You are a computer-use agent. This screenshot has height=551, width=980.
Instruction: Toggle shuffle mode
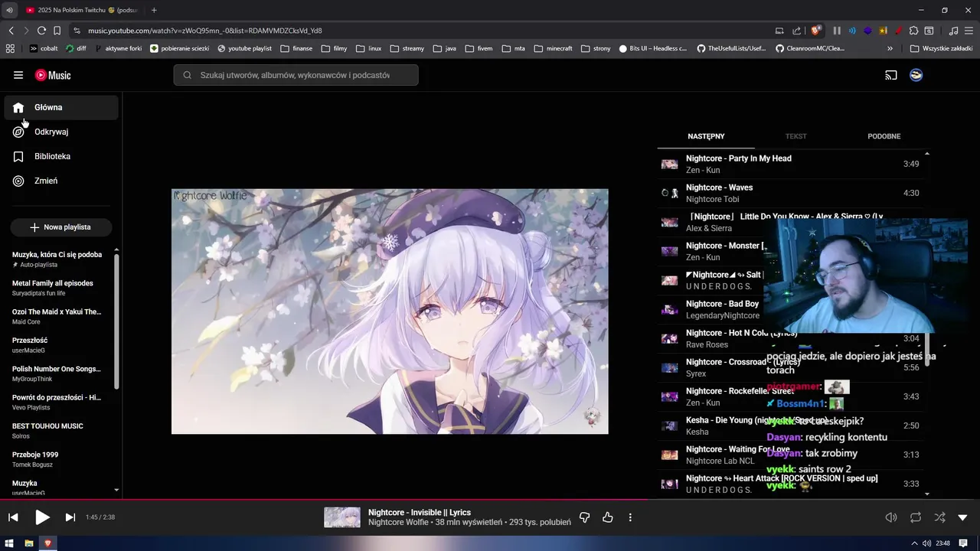point(939,517)
